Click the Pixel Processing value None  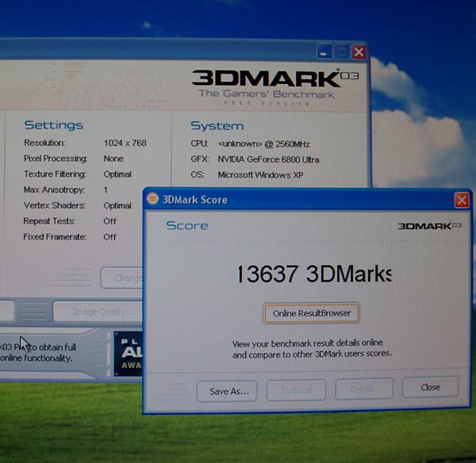point(113,159)
